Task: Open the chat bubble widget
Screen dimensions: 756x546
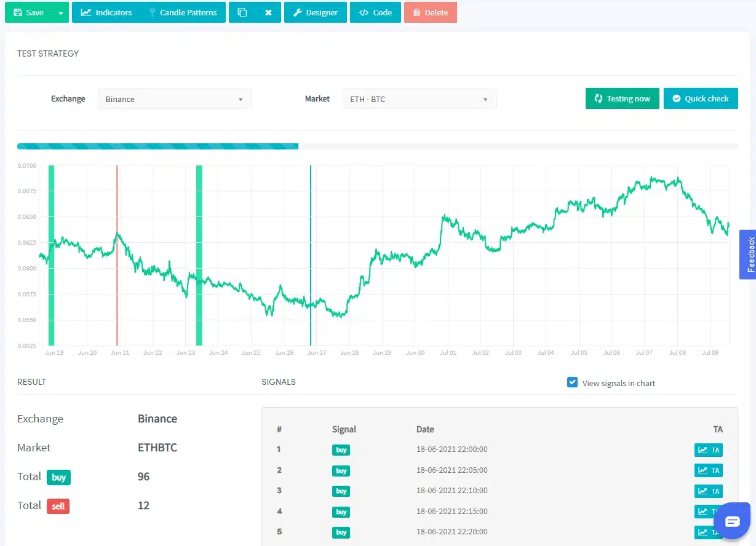Action: pos(732,521)
